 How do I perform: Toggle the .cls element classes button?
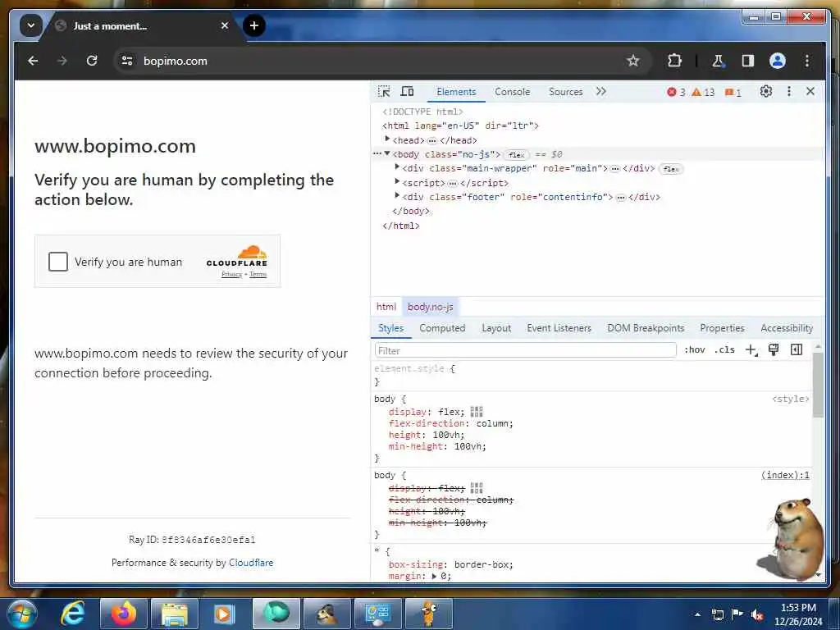click(724, 349)
